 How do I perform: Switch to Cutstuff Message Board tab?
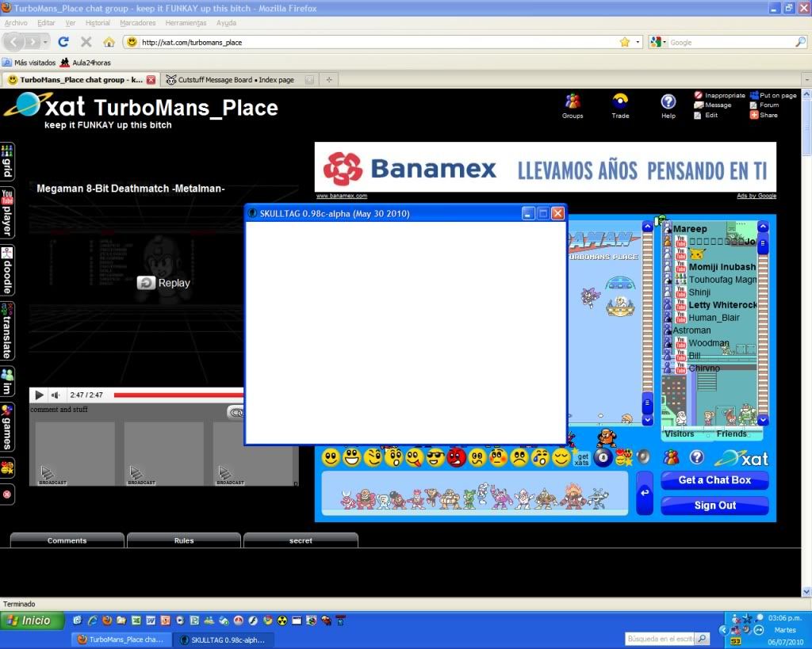point(236,80)
